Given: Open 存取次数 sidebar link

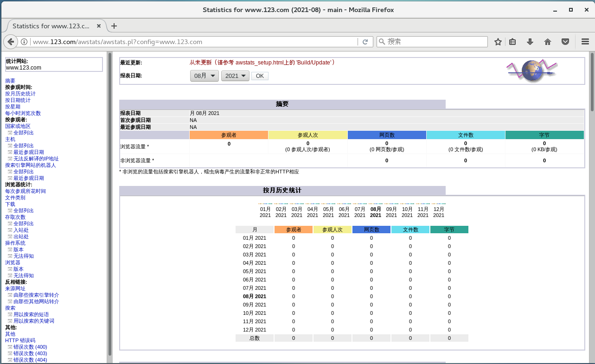Looking at the screenshot, I should coord(15,217).
